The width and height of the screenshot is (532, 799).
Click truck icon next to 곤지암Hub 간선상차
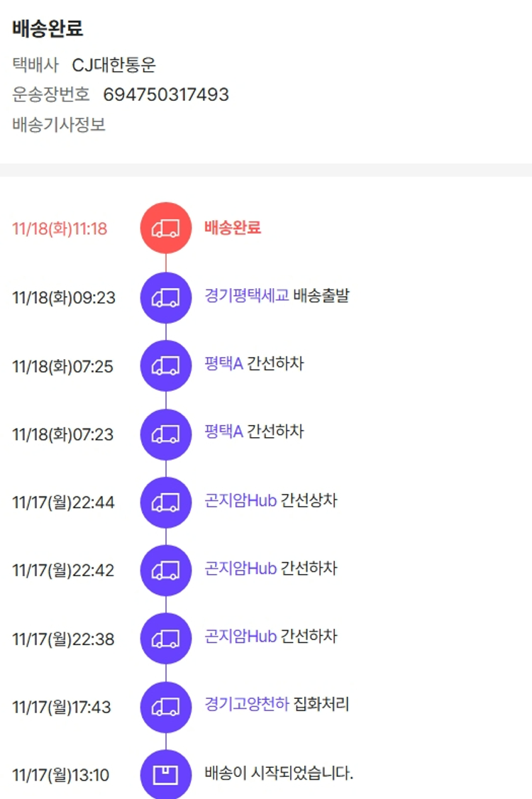(166, 502)
